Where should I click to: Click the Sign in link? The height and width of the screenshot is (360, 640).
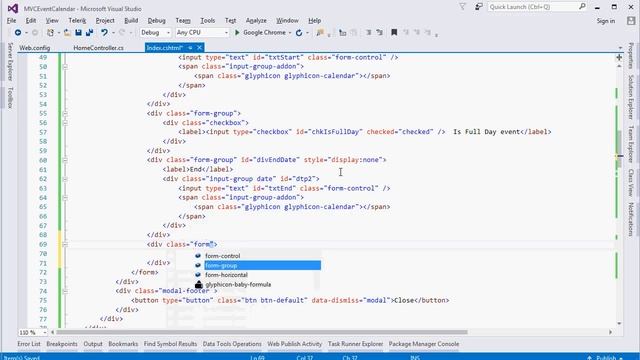tap(606, 21)
